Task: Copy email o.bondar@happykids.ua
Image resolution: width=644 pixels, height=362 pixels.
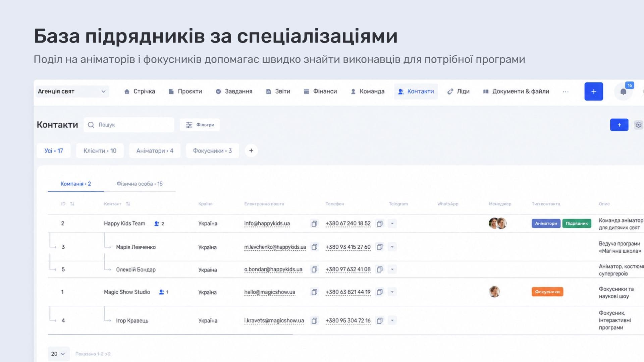Action: click(314, 269)
